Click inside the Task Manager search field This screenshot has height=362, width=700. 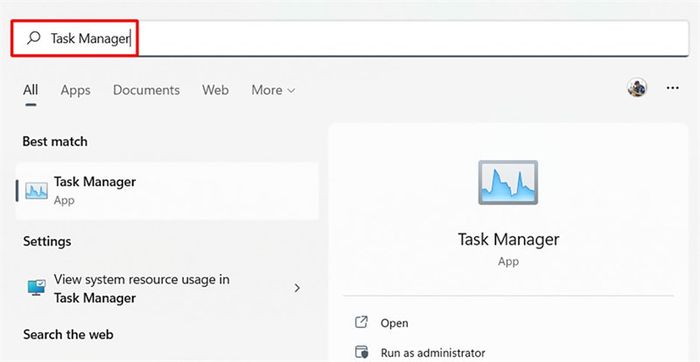coord(350,38)
